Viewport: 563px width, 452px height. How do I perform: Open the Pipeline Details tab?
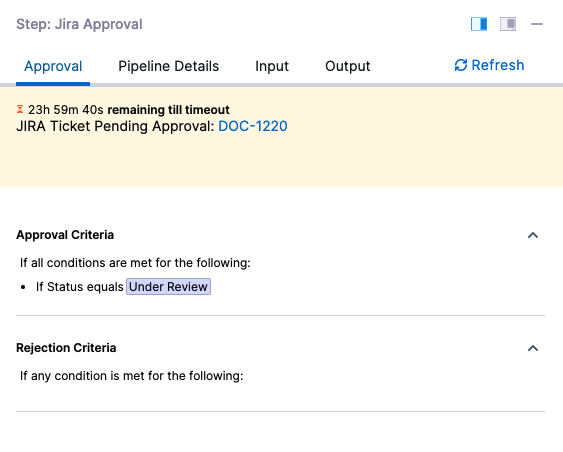pyautogui.click(x=168, y=66)
